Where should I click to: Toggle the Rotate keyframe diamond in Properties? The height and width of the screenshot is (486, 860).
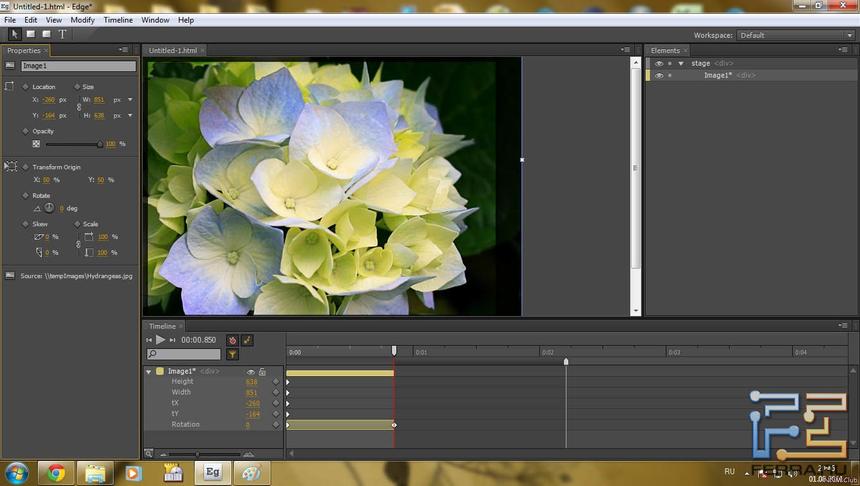tap(25, 195)
